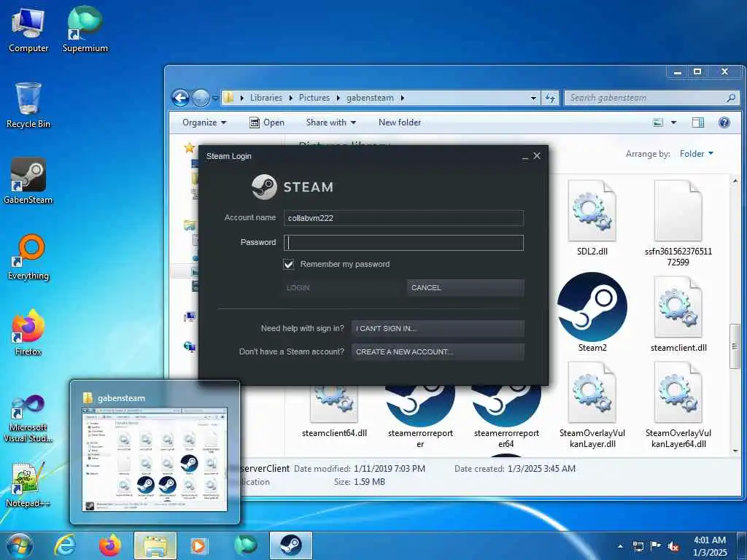Uncheck Remember my password

tap(289, 264)
